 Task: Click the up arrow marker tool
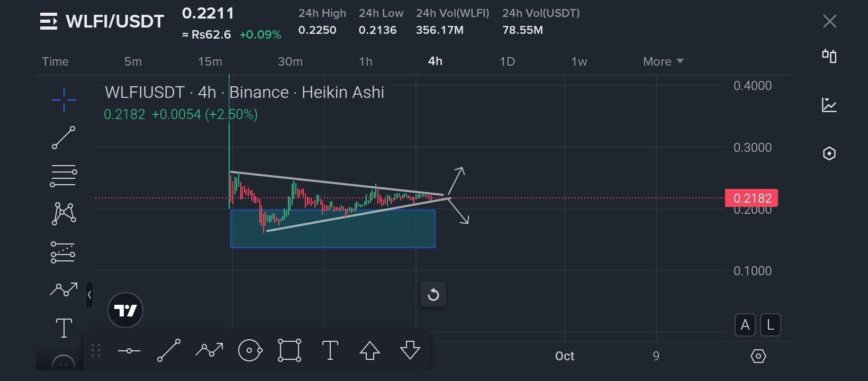click(370, 350)
